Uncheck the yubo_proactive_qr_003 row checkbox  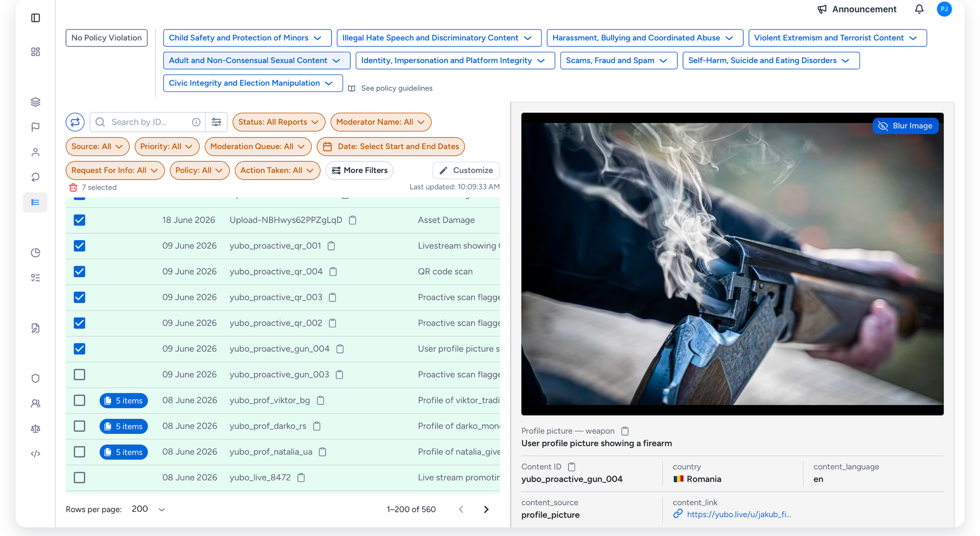click(79, 297)
